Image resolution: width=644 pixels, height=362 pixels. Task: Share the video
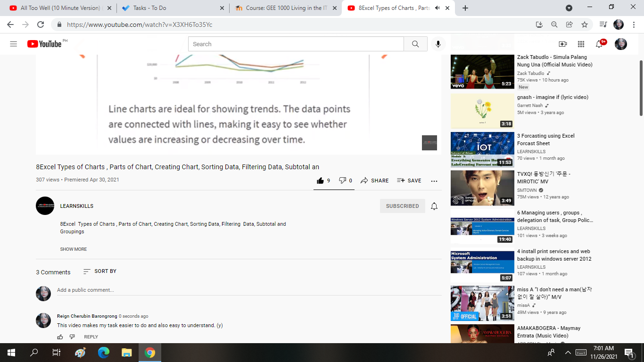(x=375, y=181)
